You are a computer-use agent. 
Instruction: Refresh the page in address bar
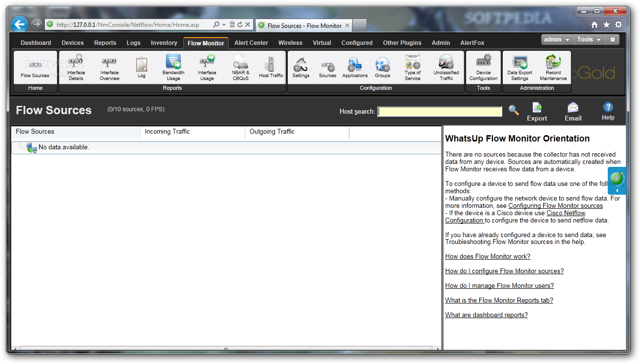240,24
